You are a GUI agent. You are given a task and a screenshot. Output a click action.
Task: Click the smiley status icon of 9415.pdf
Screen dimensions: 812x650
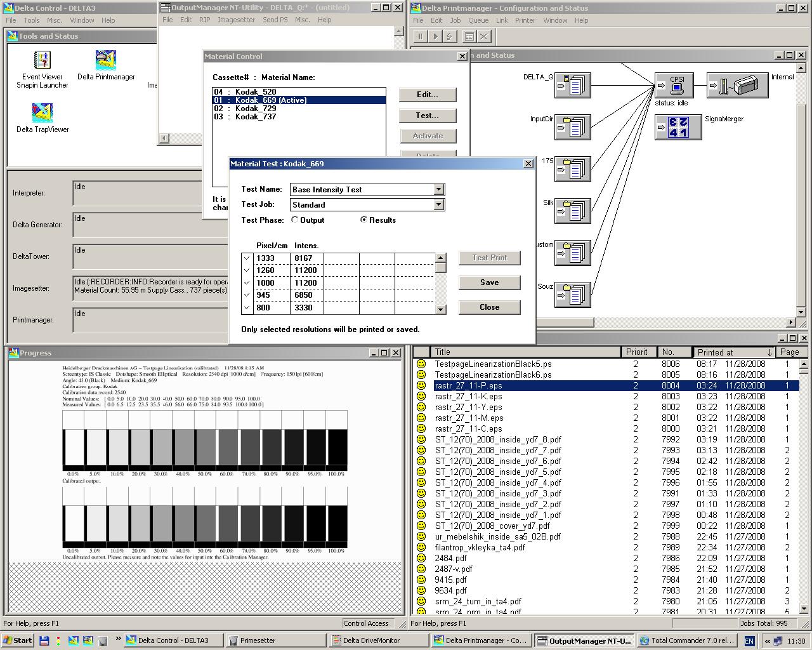point(421,580)
